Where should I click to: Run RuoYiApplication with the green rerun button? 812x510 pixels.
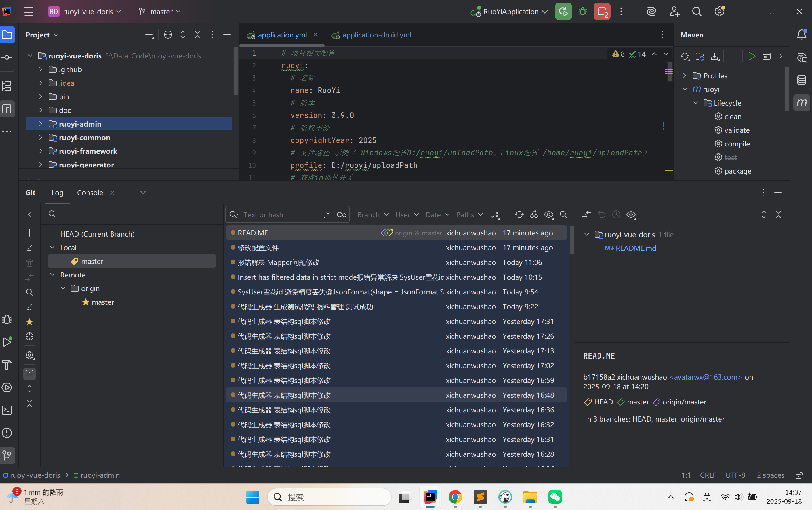(x=563, y=11)
